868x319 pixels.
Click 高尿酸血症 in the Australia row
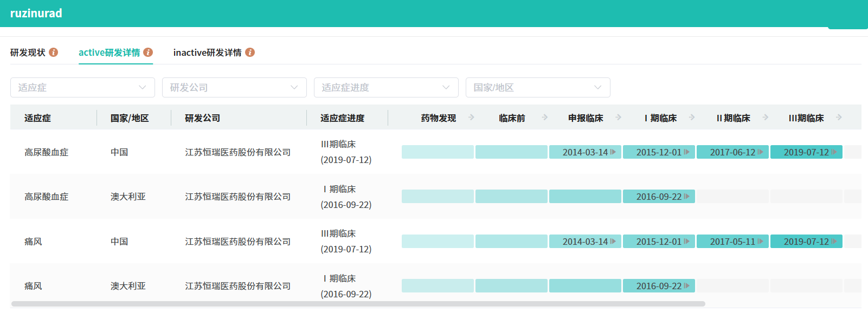46,197
